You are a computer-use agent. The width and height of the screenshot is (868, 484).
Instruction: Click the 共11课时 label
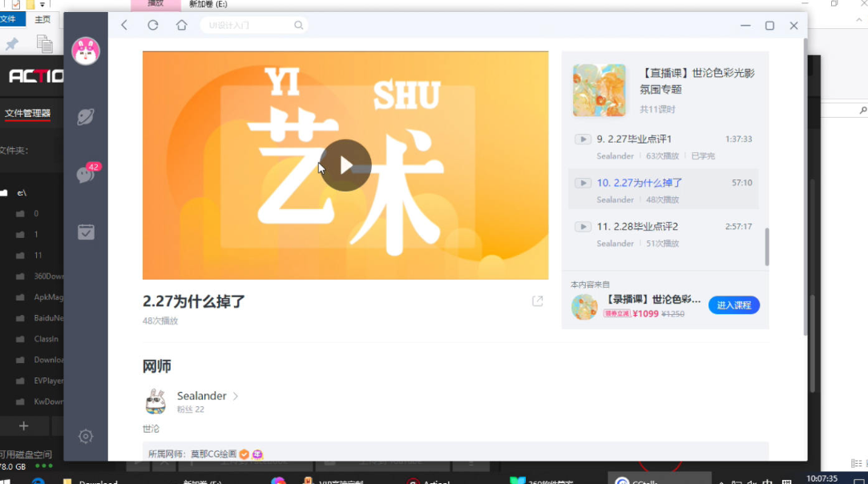tap(657, 109)
